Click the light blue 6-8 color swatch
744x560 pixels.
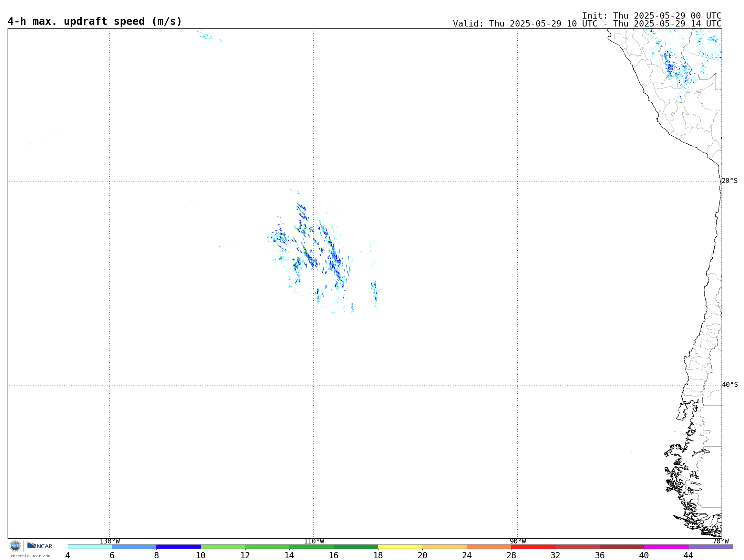pos(134,547)
